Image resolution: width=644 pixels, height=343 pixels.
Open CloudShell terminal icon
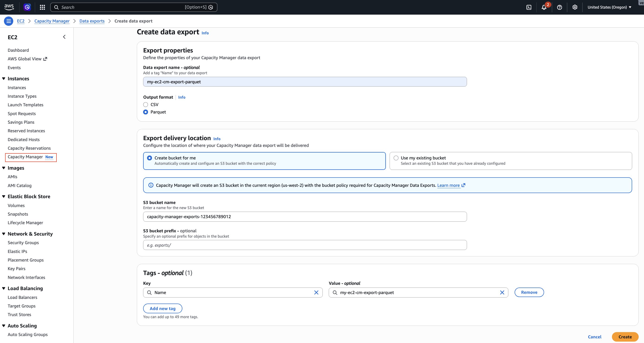coord(529,7)
